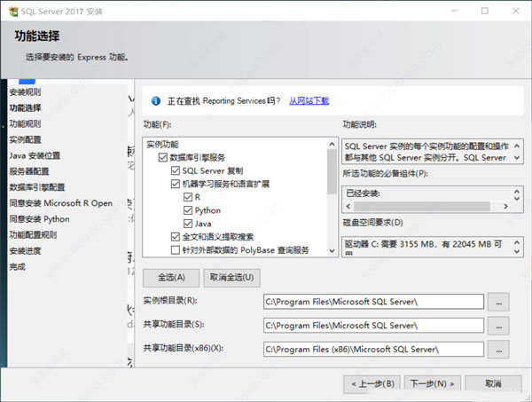532x402 pixels.
Task: Select 数据库引擎配置 step in sidebar
Action: pos(37,187)
